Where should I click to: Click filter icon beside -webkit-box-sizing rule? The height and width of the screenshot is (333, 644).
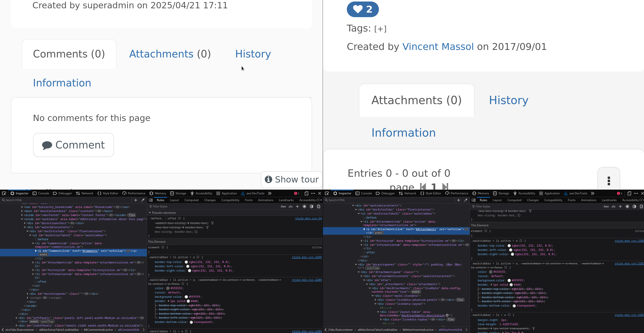(212, 223)
